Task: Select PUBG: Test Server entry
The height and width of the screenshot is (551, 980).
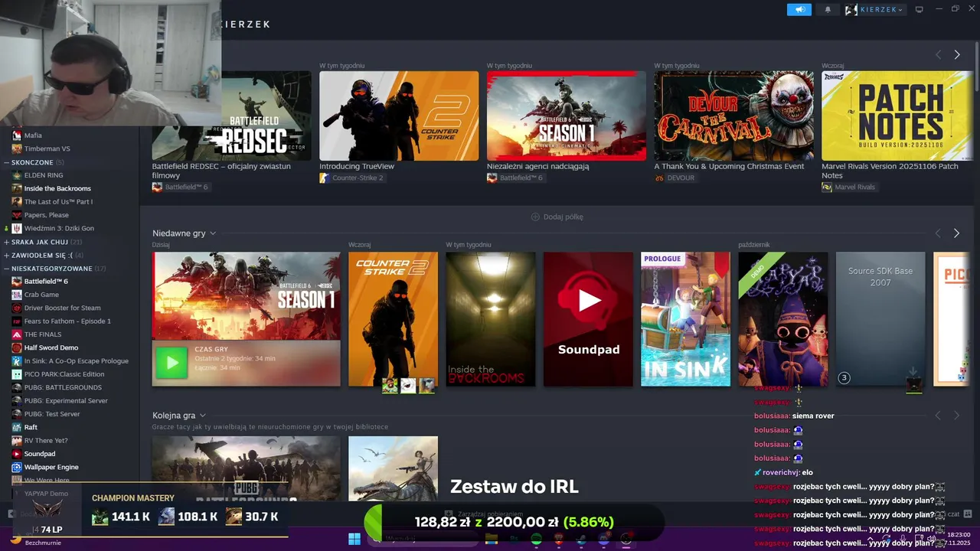Action: [x=52, y=414]
